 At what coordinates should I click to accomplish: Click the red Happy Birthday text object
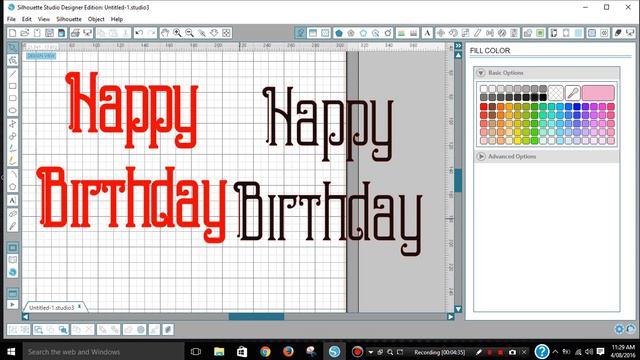click(131, 157)
